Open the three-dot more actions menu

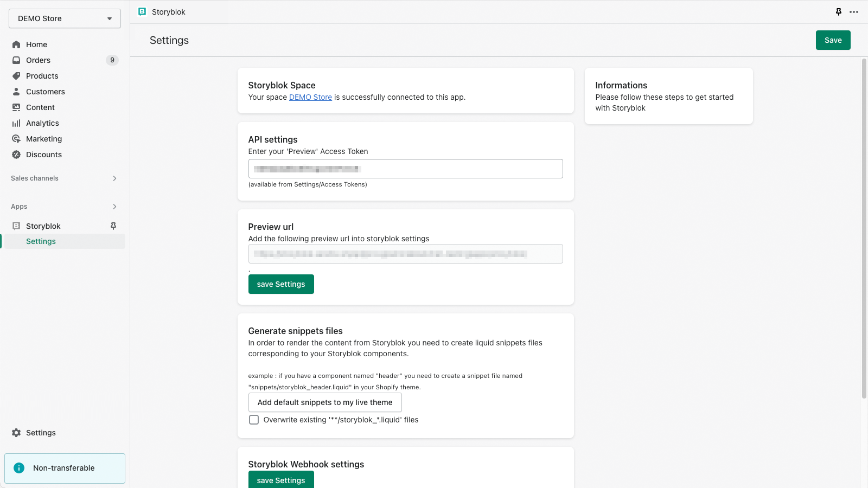(x=854, y=12)
